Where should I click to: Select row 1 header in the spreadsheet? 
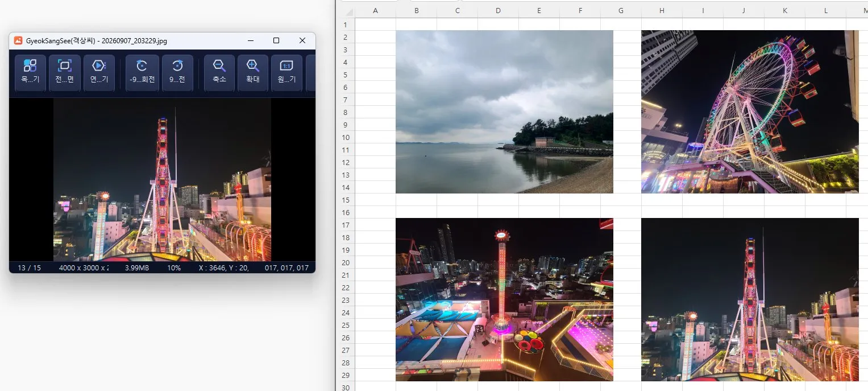(x=345, y=24)
